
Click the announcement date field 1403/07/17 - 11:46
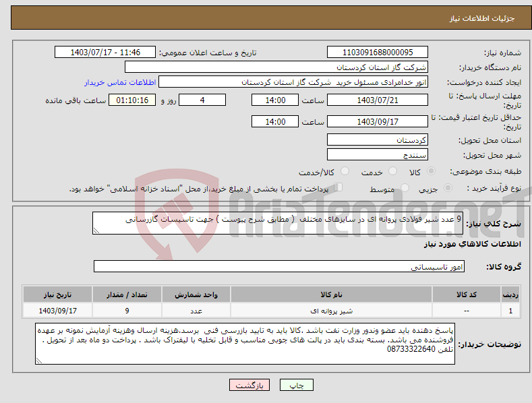click(x=105, y=53)
